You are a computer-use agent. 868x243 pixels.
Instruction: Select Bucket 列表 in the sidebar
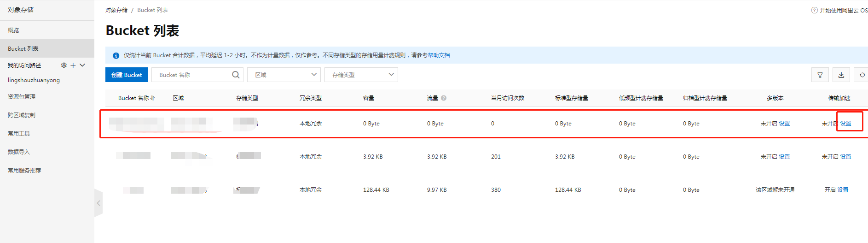47,48
